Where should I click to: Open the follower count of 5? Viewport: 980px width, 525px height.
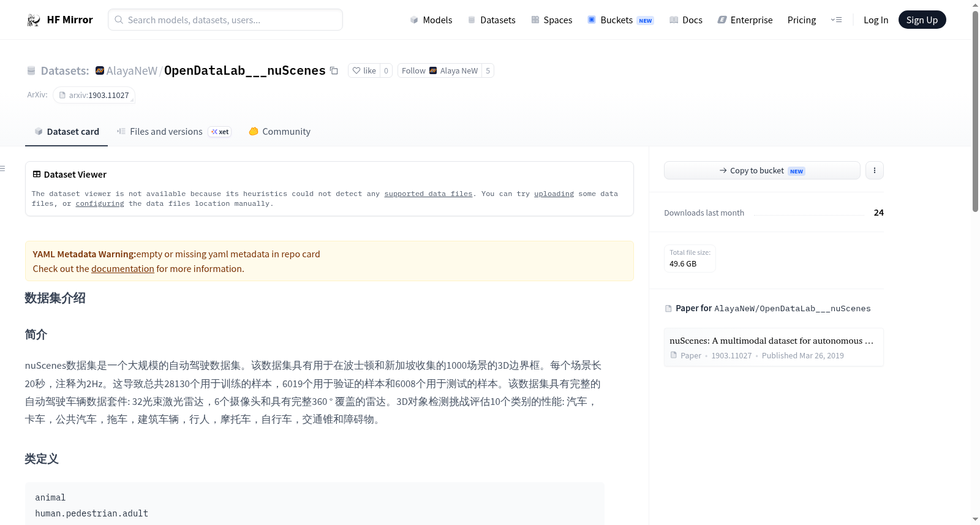(488, 70)
